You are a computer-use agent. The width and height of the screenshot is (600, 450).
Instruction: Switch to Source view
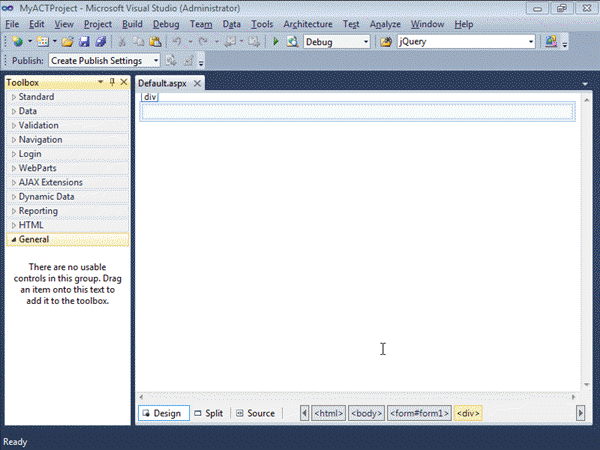click(256, 413)
